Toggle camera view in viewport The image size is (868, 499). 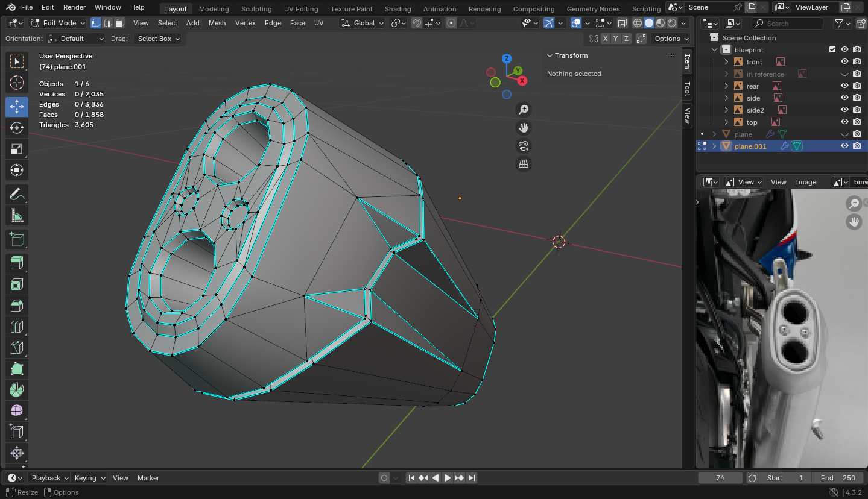524,146
